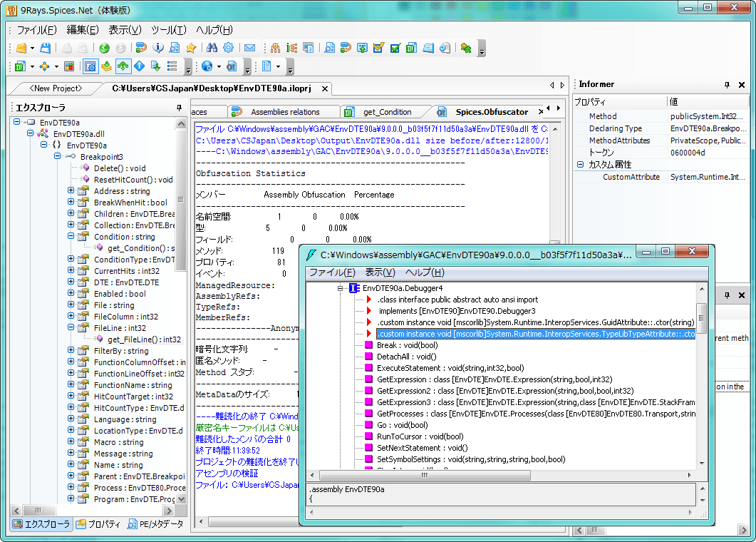Collapse the Condition : string node
This screenshot has height=542, width=756.
[71, 236]
